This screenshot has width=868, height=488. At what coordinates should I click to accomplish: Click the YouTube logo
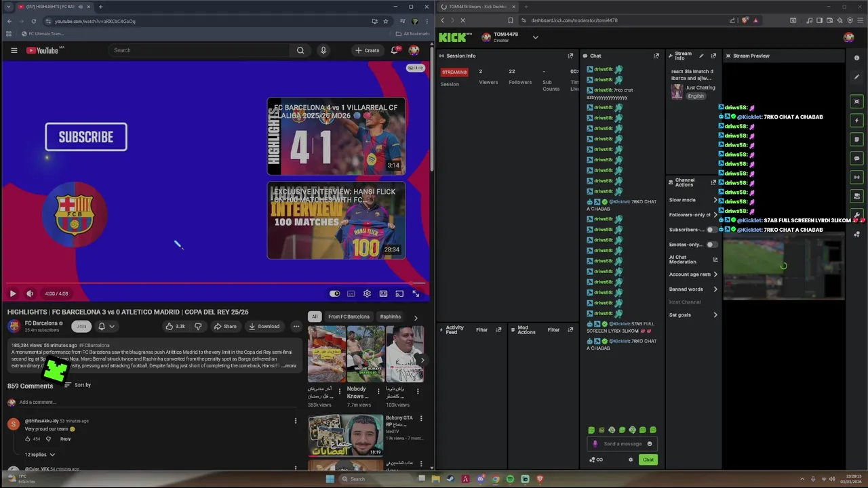point(43,50)
